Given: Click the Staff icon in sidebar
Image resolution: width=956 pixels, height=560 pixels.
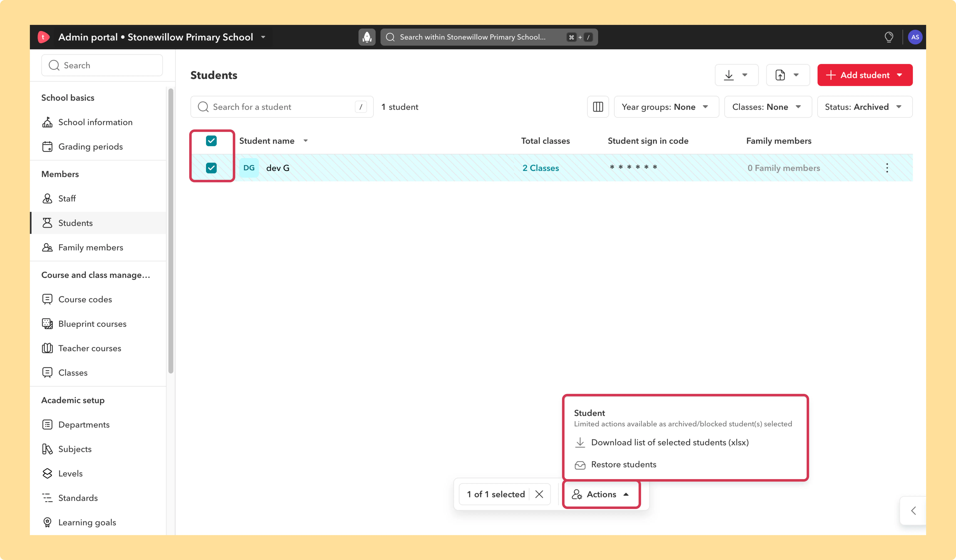Looking at the screenshot, I should click(47, 198).
